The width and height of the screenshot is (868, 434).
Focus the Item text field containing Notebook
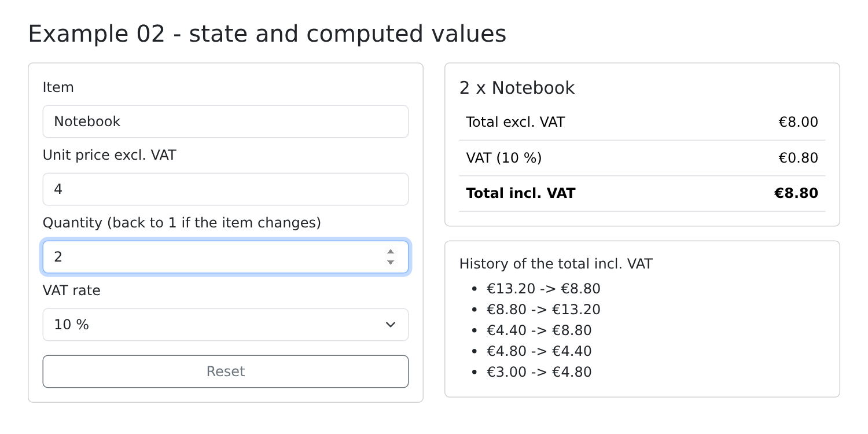pos(226,122)
